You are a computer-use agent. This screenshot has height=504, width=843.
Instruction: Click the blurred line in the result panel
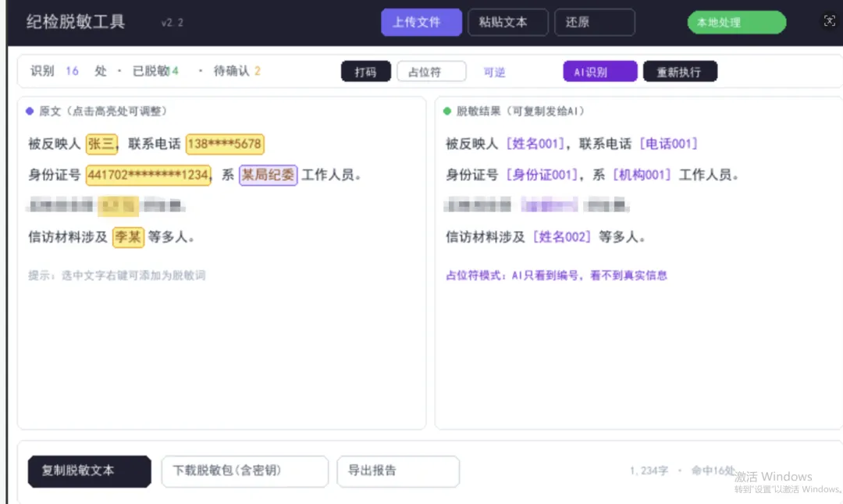(x=536, y=205)
